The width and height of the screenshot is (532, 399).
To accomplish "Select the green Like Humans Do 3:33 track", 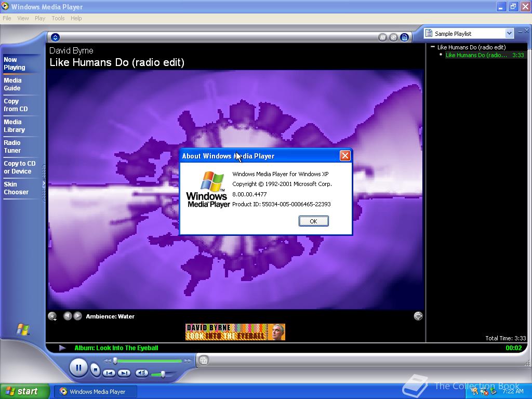I will [485, 55].
